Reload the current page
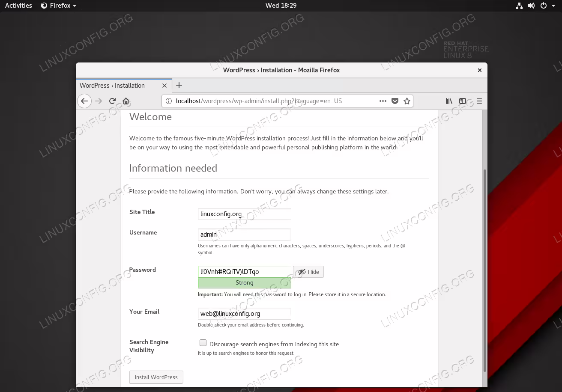 (x=112, y=101)
